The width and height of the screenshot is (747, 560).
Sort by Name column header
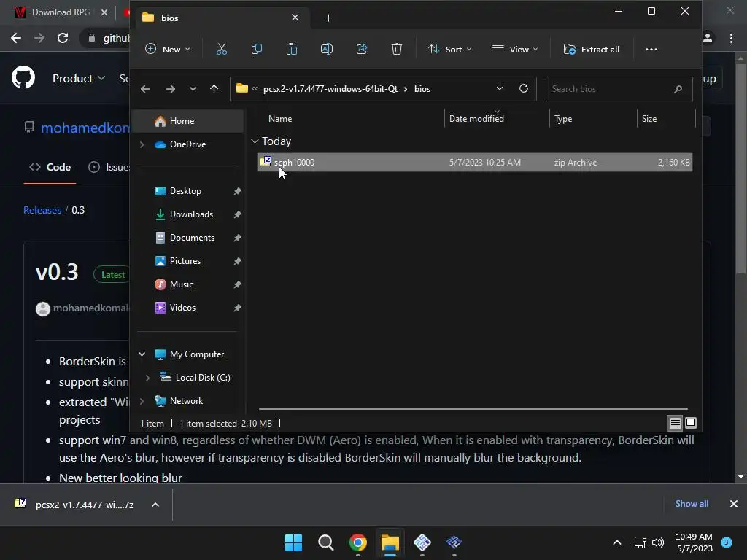pyautogui.click(x=280, y=119)
